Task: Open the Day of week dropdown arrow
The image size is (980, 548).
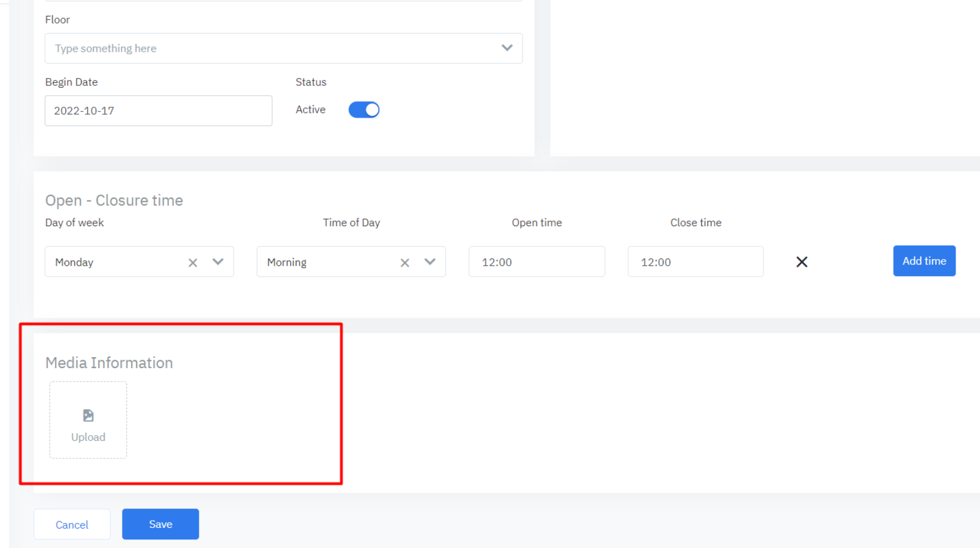Action: 218,262
